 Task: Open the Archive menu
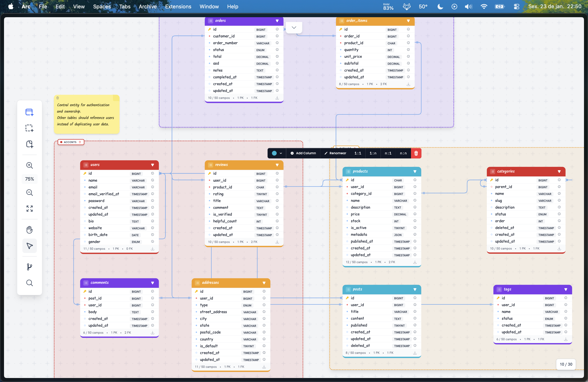click(x=147, y=7)
